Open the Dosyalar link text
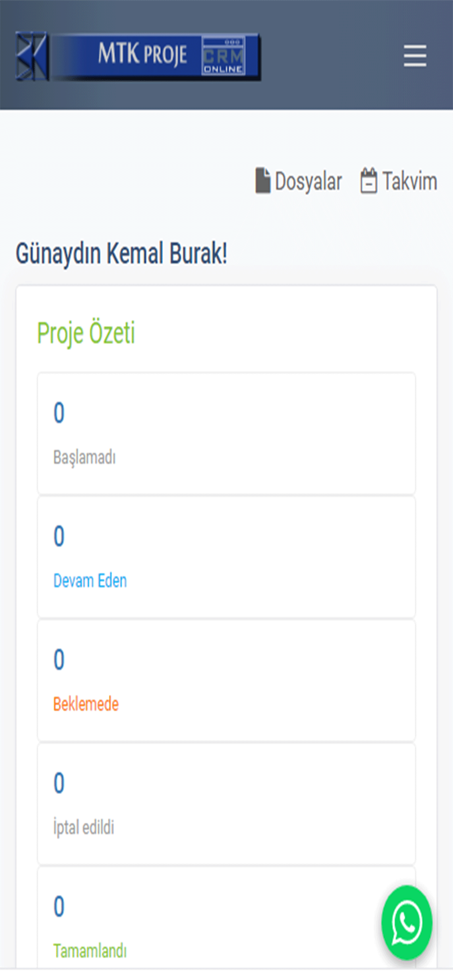Image resolution: width=453 pixels, height=980 pixels. (308, 181)
